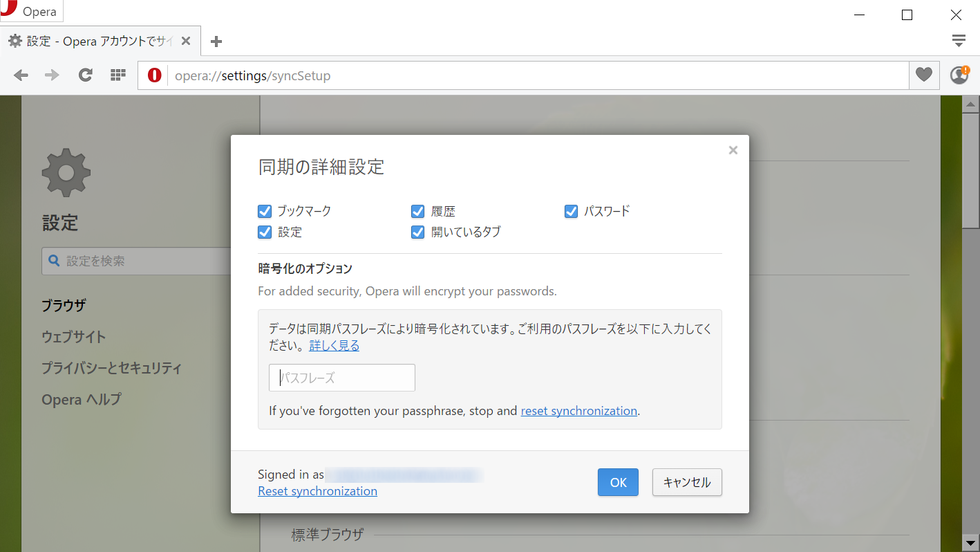Image resolution: width=980 pixels, height=552 pixels.
Task: Click the settings gear icon in sidebar
Action: [x=66, y=172]
